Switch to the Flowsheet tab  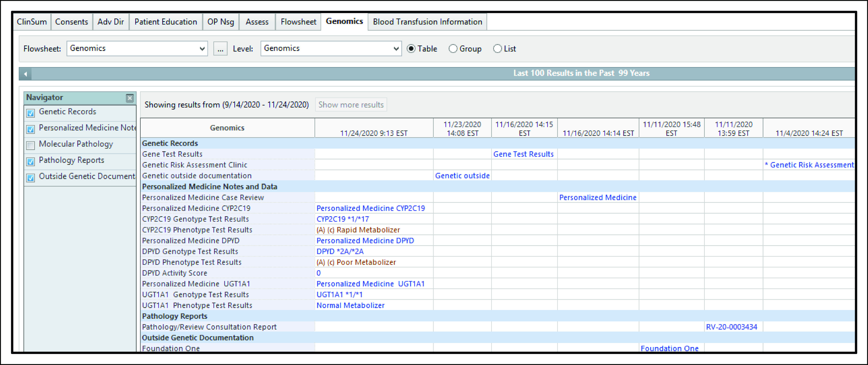tap(298, 22)
